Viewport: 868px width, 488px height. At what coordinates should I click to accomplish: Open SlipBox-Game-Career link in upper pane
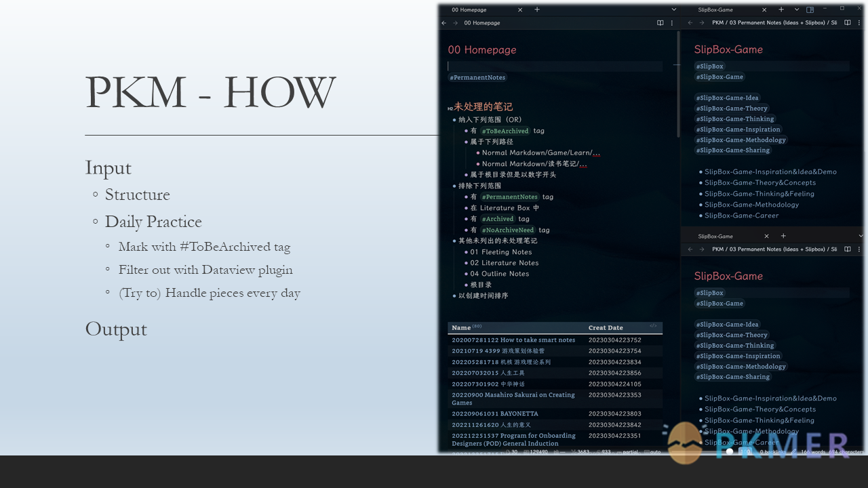(x=741, y=216)
